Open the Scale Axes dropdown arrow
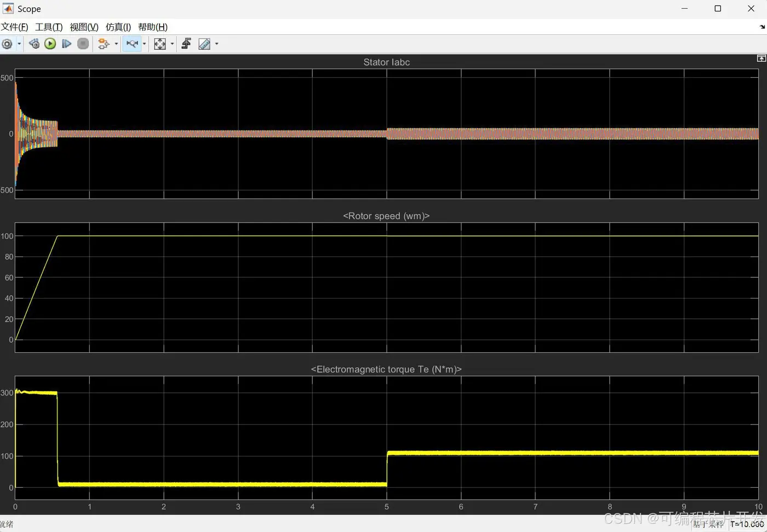Screen dimensions: 767x532 pyautogui.click(x=173, y=44)
